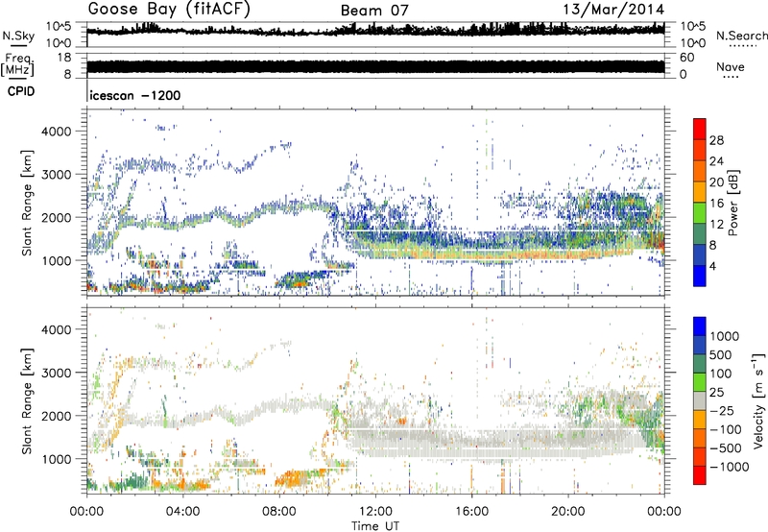
Task: Click the "-1000" tick on Velocity colorbar
Action: click(729, 467)
